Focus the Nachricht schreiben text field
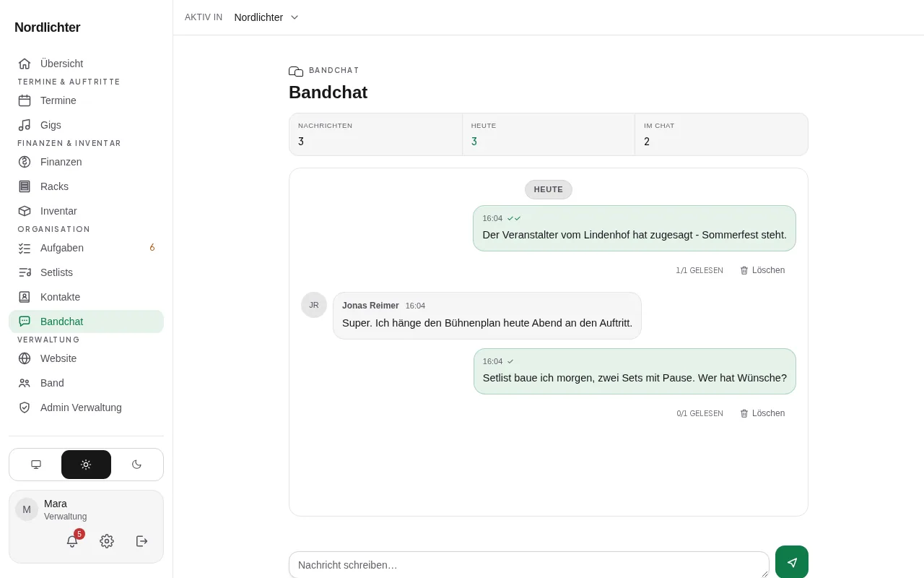This screenshot has width=924, height=578. coord(529,565)
